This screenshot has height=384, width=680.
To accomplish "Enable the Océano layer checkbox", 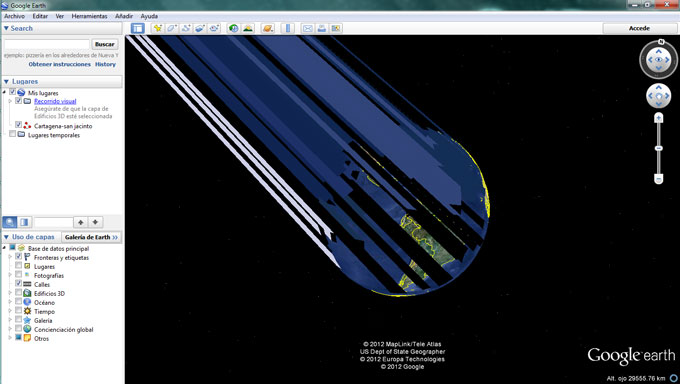I will [18, 302].
